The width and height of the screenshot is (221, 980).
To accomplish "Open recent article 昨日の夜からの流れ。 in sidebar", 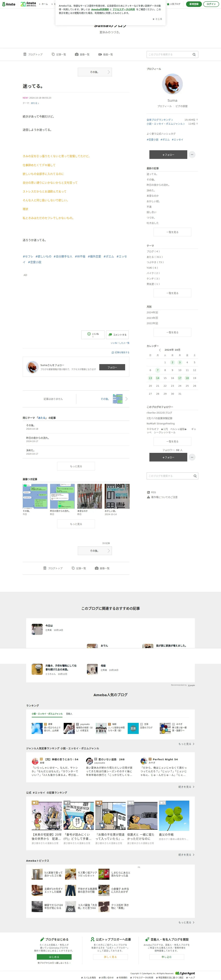I will 158,185.
